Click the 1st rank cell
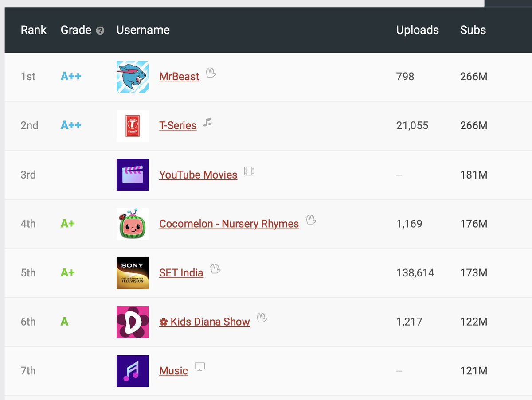This screenshot has width=532, height=400. pos(28,77)
